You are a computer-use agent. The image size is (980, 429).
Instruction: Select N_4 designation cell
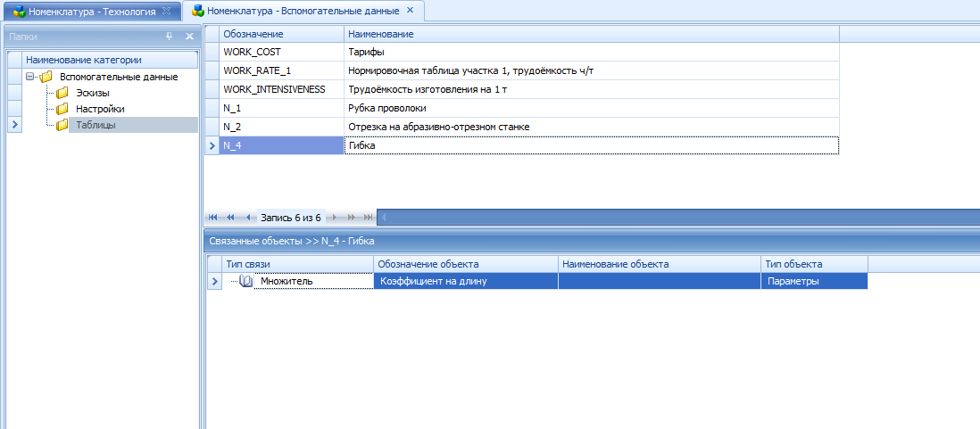(281, 145)
